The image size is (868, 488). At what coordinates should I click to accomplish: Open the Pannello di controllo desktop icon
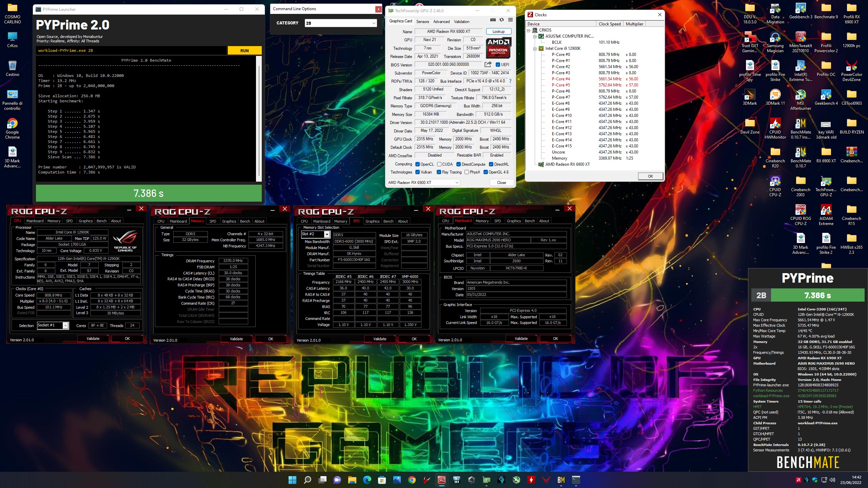12,100
